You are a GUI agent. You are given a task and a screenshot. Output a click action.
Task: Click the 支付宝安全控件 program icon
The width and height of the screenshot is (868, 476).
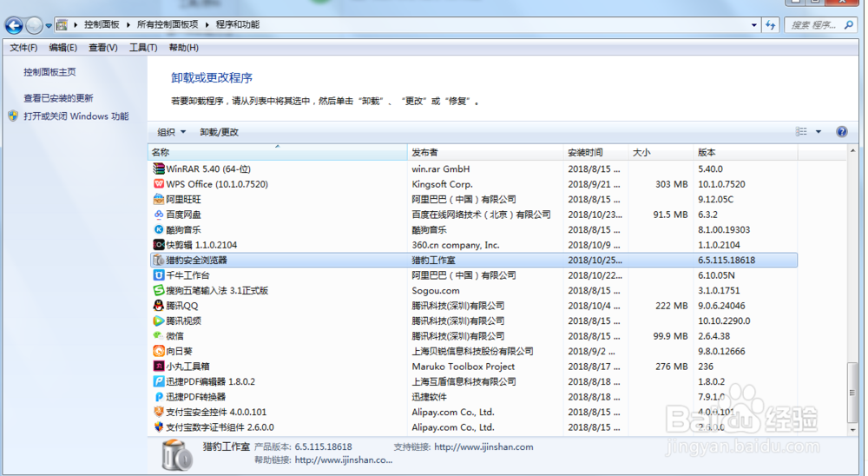(x=159, y=412)
